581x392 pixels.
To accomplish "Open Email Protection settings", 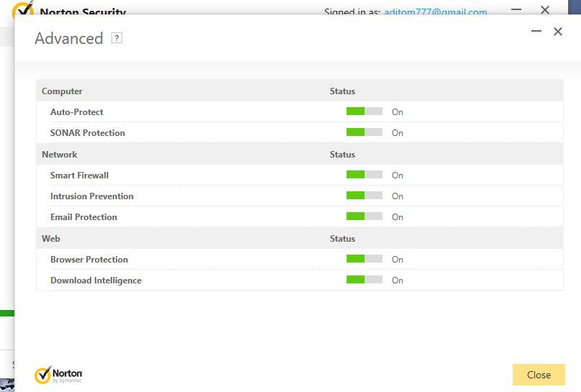I will (83, 216).
